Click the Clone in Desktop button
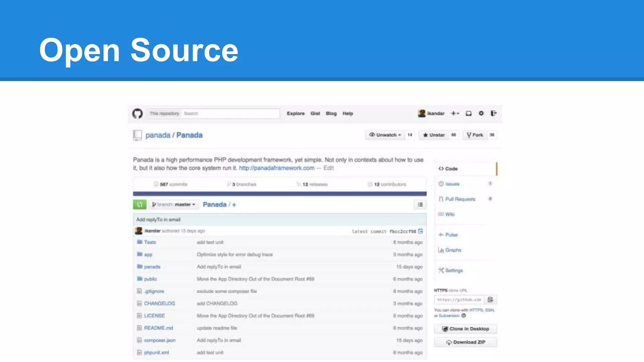 [465, 329]
